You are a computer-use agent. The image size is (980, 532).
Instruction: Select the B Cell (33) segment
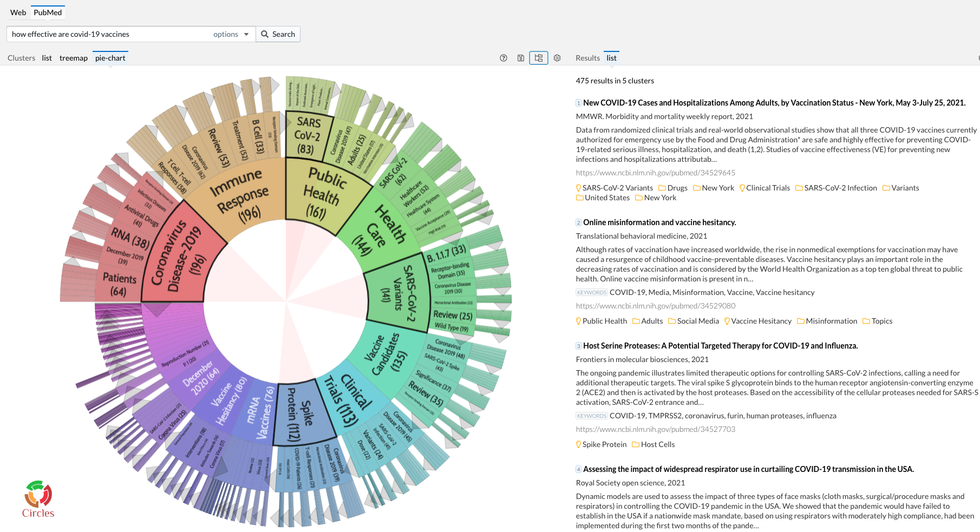tap(258, 136)
